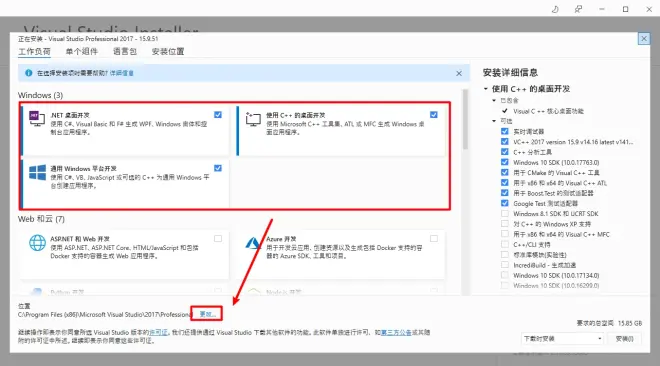Uncheck the C++ 分析工具 checkbox
Image resolution: width=660 pixels, height=366 pixels.
click(x=505, y=152)
